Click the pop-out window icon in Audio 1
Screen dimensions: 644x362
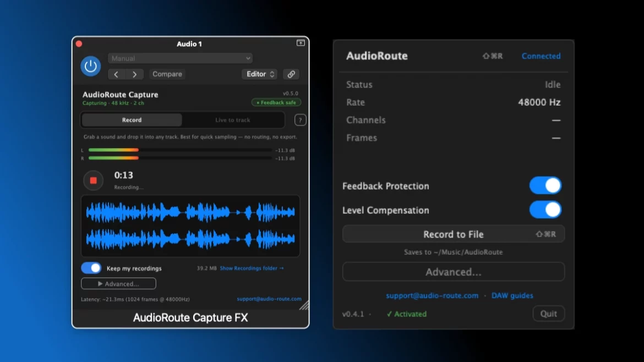301,43
